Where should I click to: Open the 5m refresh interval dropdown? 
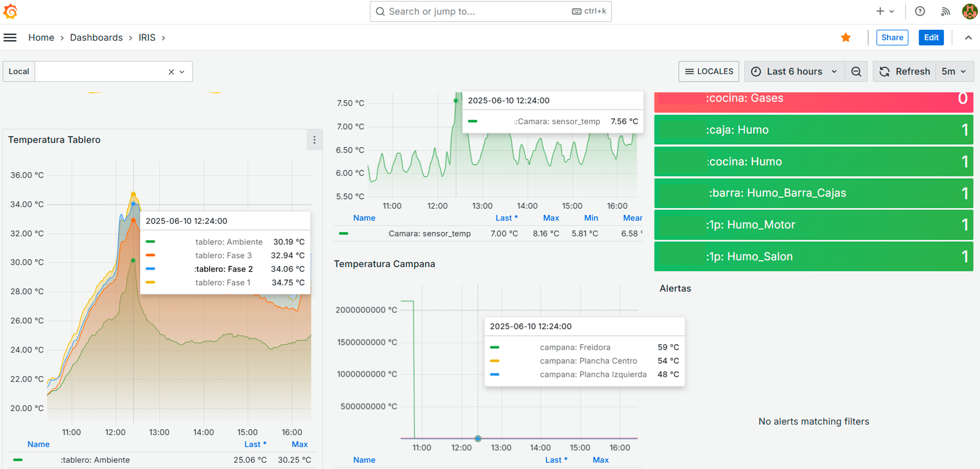[954, 72]
